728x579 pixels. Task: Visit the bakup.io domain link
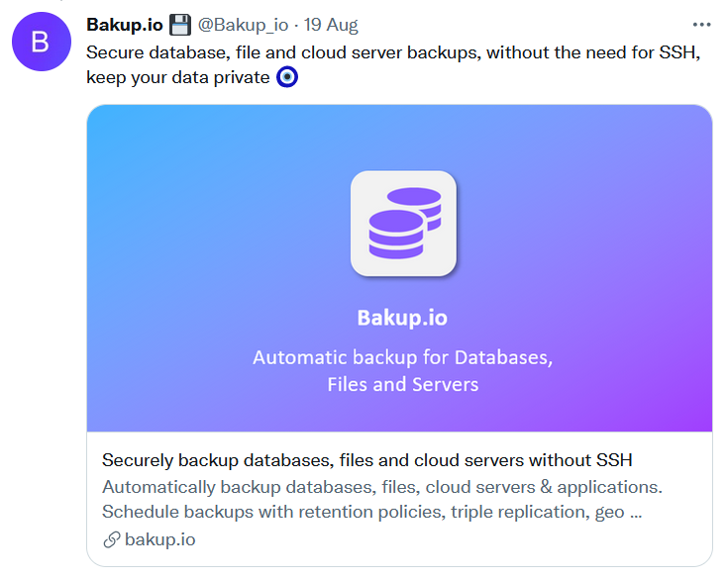[159, 539]
